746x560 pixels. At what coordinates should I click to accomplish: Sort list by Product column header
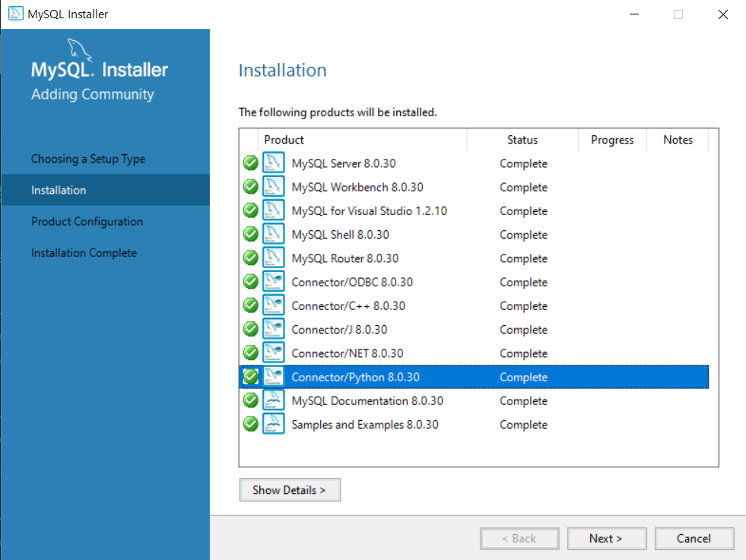point(362,140)
